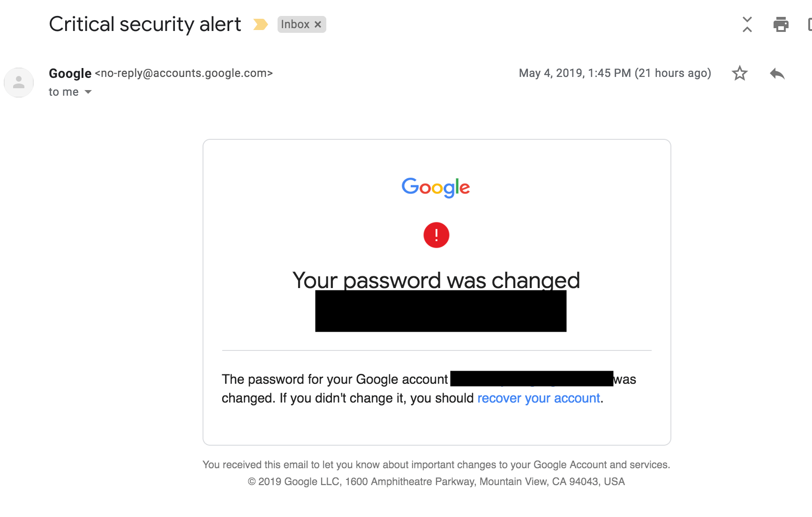Viewport: 812px width, 517px height.
Task: Click the Google logo in the email
Action: (x=436, y=187)
